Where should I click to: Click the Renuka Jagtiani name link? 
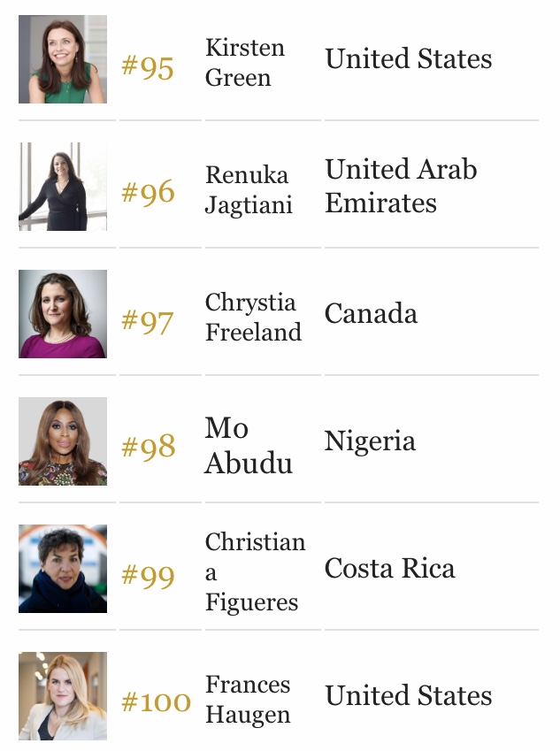pyautogui.click(x=249, y=189)
